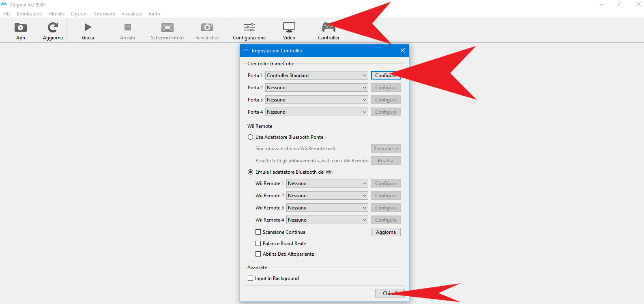Screen dimensions: 644x304
Task: Click the Dolphin logo in title bar
Action: (4, 4)
